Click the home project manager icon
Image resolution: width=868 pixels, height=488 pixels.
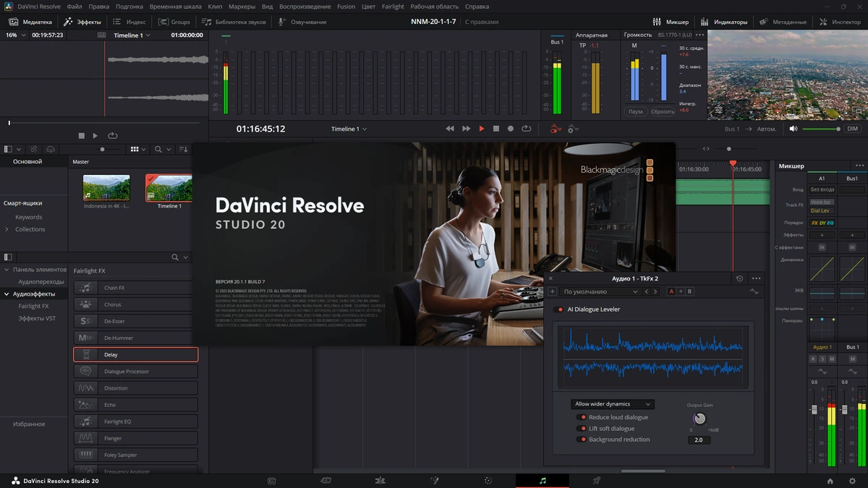830,481
